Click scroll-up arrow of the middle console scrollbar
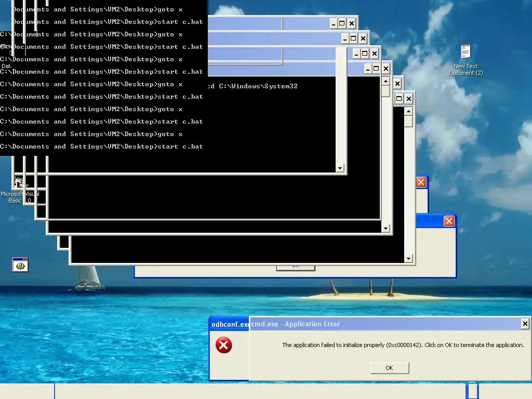The image size is (532, 399). click(x=385, y=81)
